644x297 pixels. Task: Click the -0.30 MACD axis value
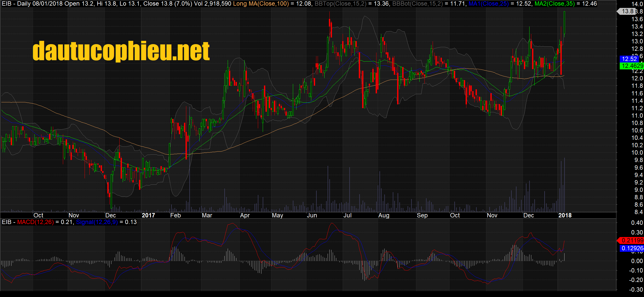636,290
